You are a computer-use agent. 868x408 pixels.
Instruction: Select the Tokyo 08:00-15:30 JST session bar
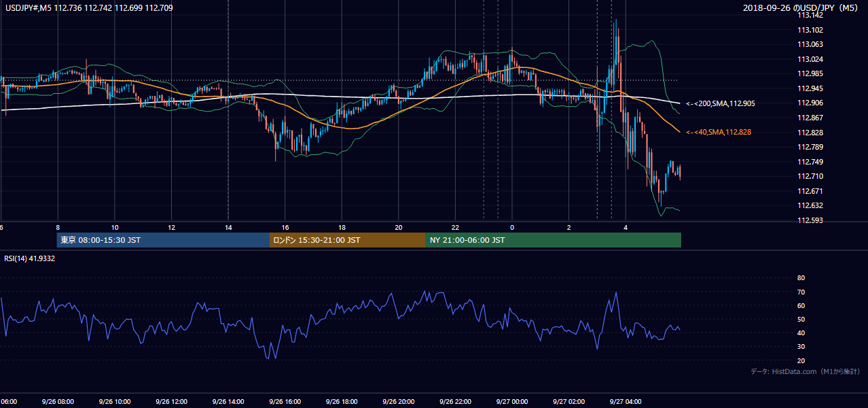coord(163,240)
